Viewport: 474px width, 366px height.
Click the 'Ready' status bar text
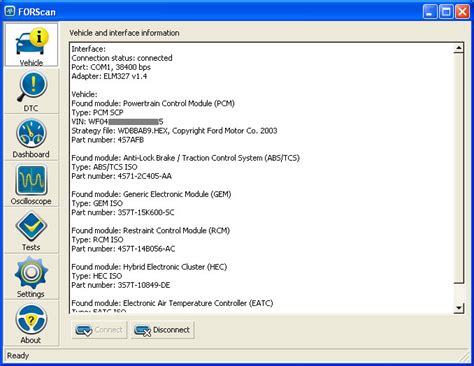[18, 356]
